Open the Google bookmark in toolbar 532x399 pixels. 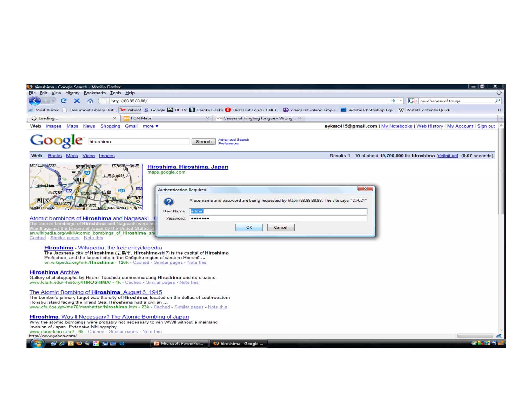155,110
